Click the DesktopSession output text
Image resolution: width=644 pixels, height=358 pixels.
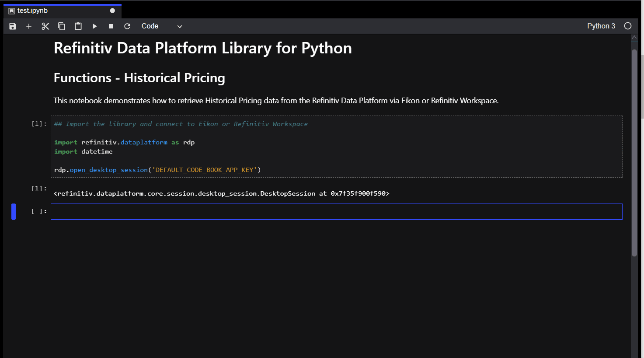pos(221,193)
